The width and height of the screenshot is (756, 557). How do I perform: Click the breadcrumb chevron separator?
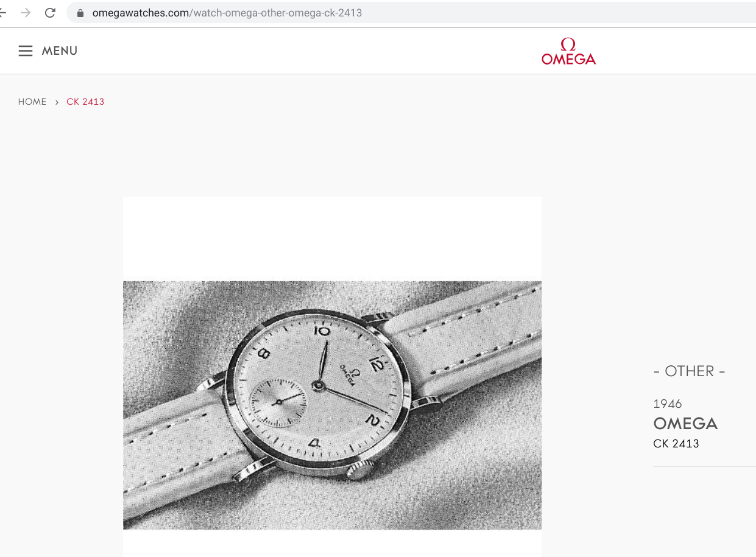(x=57, y=102)
